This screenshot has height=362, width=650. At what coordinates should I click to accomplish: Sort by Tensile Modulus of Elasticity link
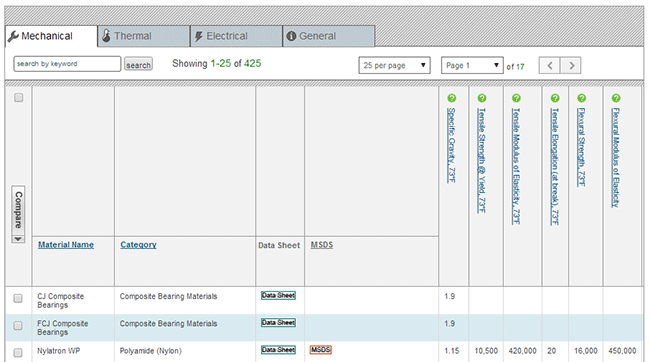pos(516,166)
